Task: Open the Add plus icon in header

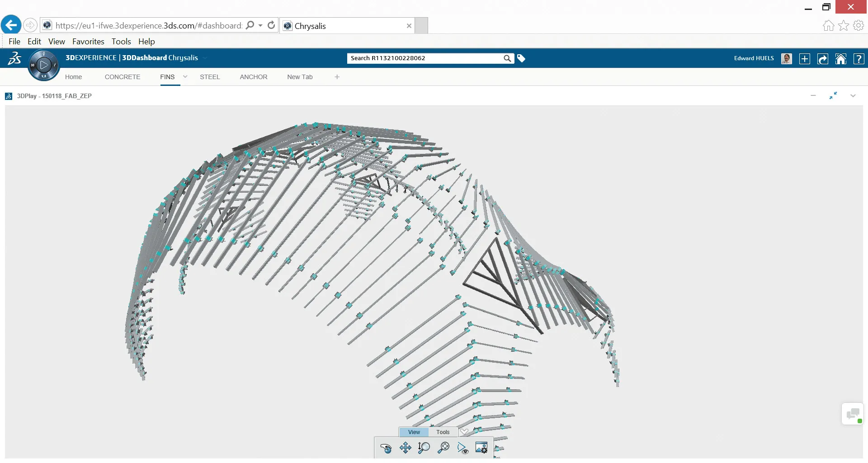Action: coord(805,59)
